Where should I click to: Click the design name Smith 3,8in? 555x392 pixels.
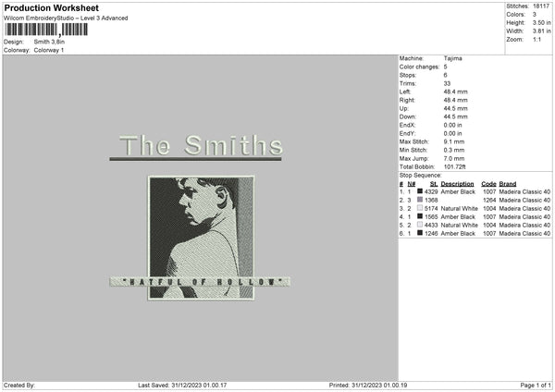49,42
